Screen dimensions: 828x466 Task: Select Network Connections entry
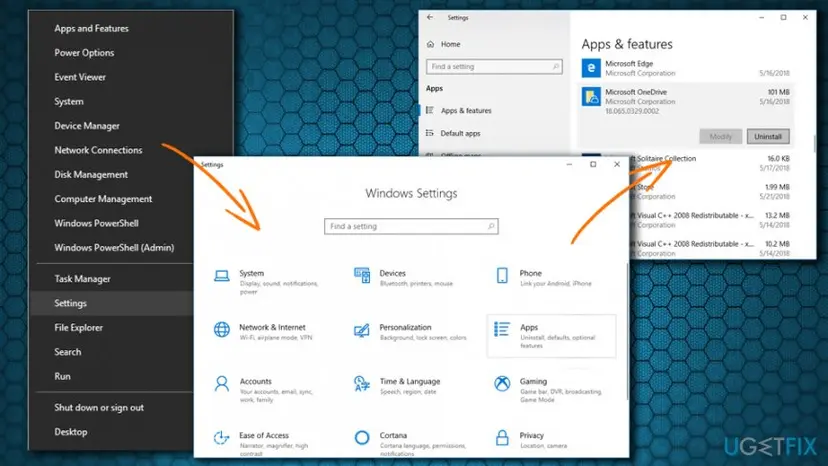[x=98, y=150]
